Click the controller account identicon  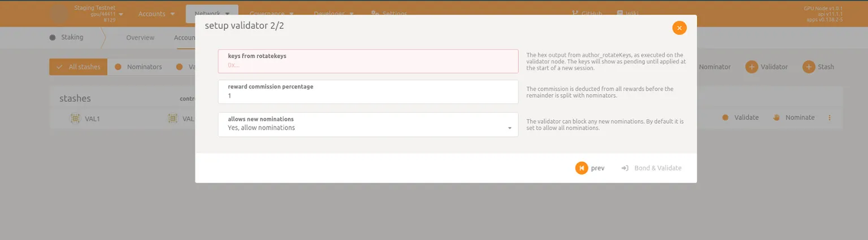pos(173,119)
